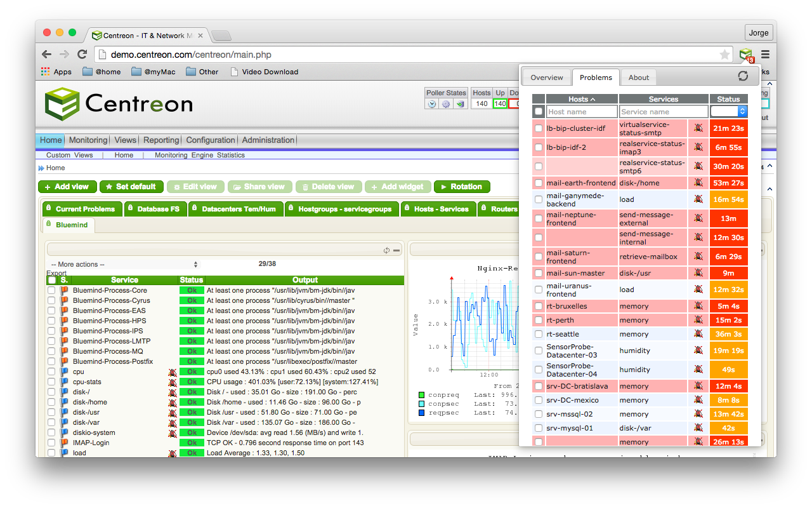The height and width of the screenshot is (508, 812).
Task: Open the Chrome hamburger menu
Action: click(766, 55)
